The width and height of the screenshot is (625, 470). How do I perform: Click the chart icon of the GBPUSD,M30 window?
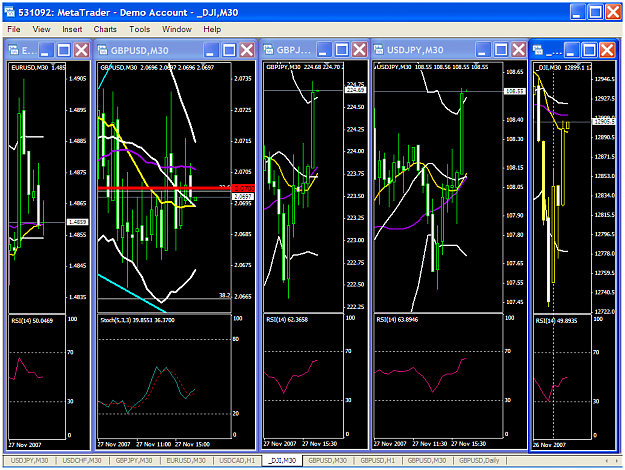(x=102, y=50)
